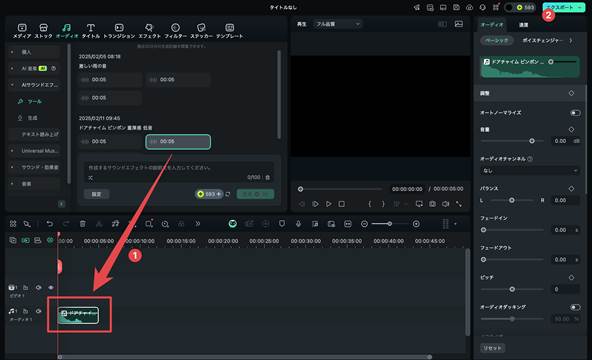Open the テンプレート (Templates) icon tab
592x360 pixels.
pyautogui.click(x=229, y=31)
